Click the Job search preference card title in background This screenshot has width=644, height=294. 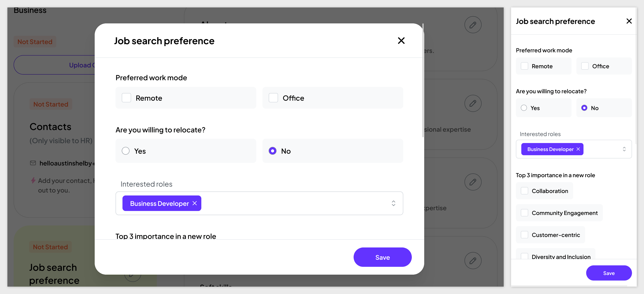click(54, 274)
